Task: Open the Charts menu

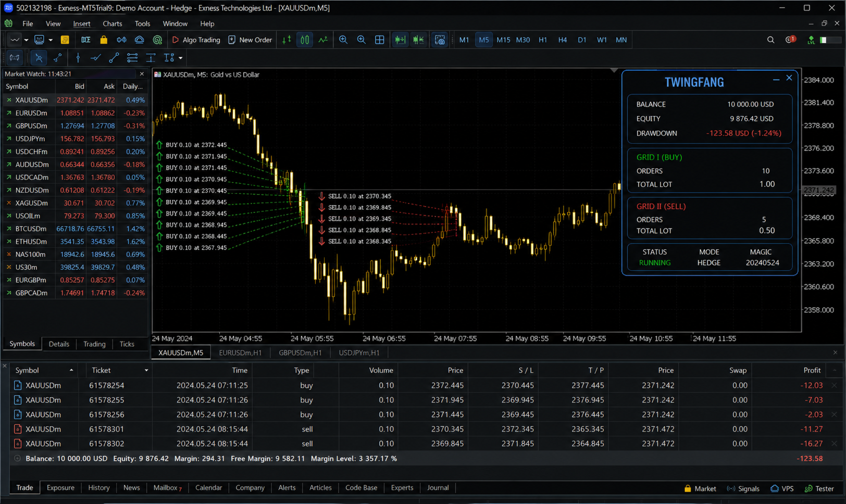Action: pyautogui.click(x=112, y=23)
